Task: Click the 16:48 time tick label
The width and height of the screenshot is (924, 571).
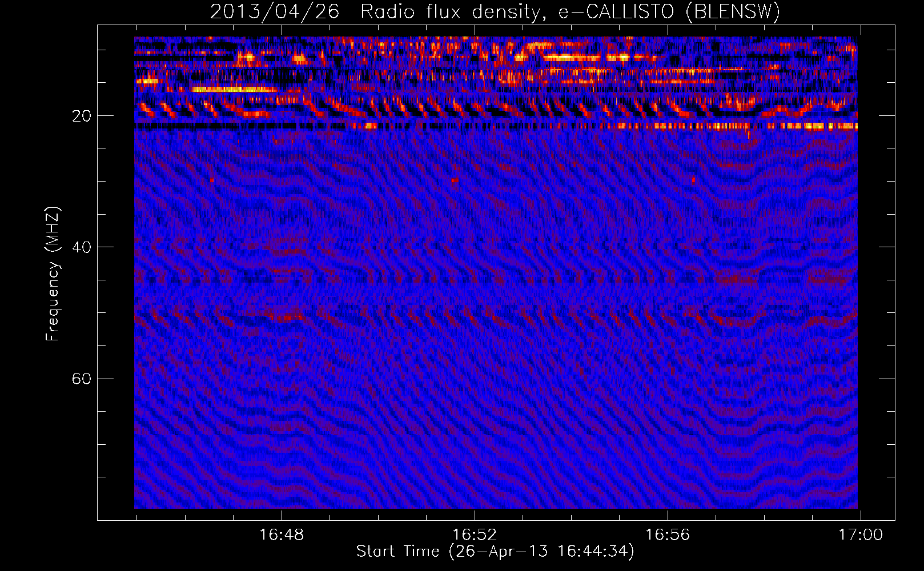Action: 282,534
